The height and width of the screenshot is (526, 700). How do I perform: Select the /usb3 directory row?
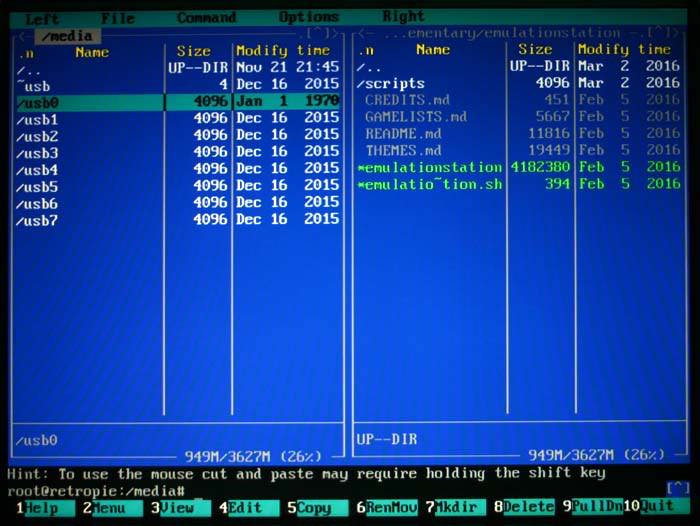178,152
